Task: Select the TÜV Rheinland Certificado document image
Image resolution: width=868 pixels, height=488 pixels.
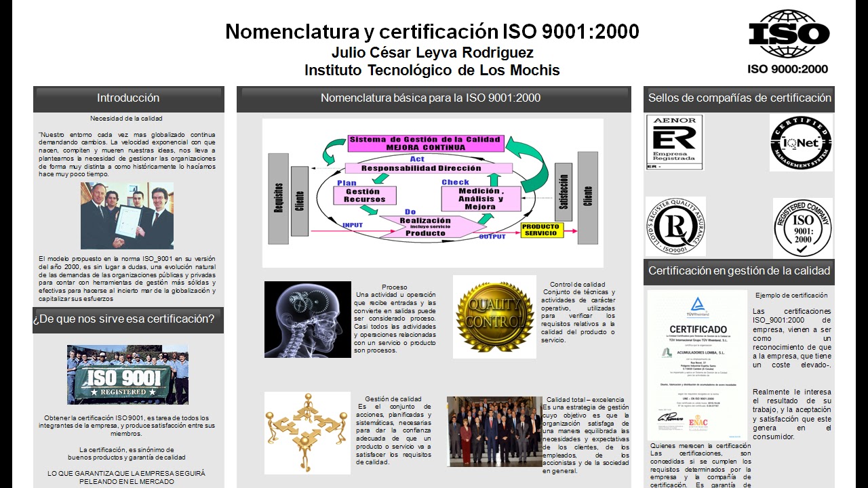Action: click(697, 365)
